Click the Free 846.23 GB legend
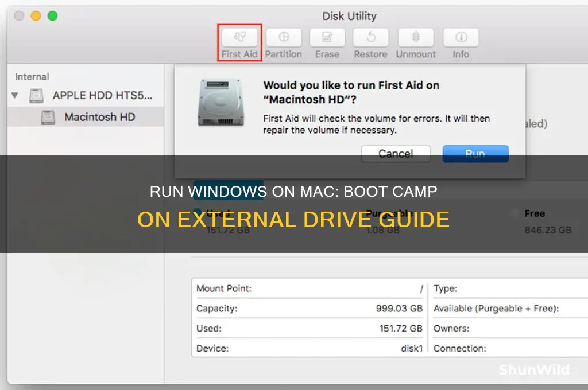588x390 pixels. coord(541,221)
